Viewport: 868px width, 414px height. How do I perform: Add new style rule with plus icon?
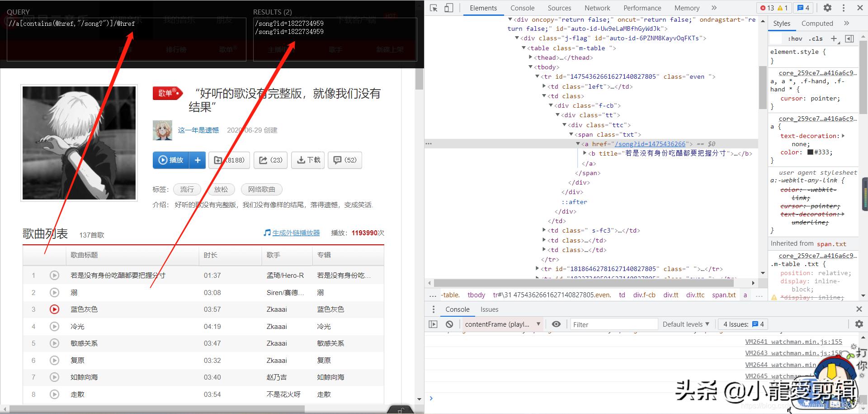click(x=835, y=38)
